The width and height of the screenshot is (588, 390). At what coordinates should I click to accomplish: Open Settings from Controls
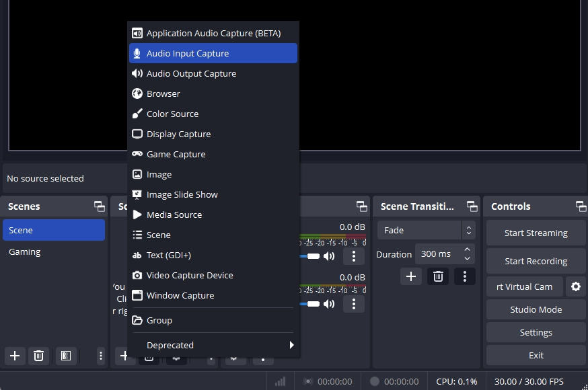tap(536, 332)
